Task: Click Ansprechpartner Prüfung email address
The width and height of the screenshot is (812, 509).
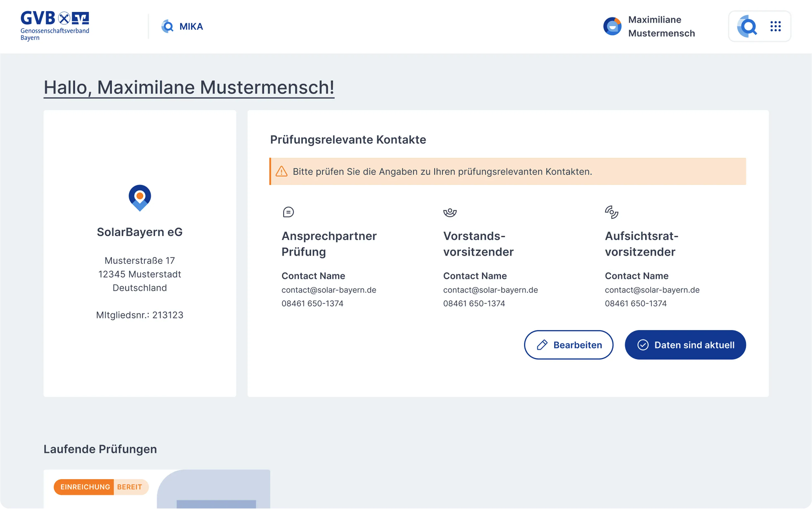Action: click(329, 290)
